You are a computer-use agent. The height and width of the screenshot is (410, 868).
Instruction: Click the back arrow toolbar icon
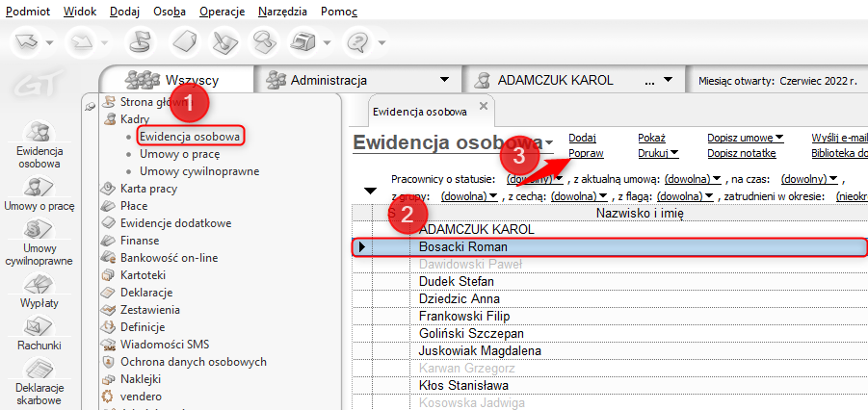point(26,42)
